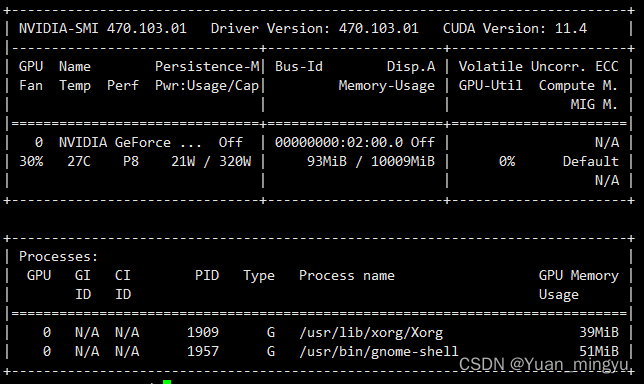This screenshot has height=384, width=644.
Task: Click the green terminal cursor block
Action: click(167, 382)
